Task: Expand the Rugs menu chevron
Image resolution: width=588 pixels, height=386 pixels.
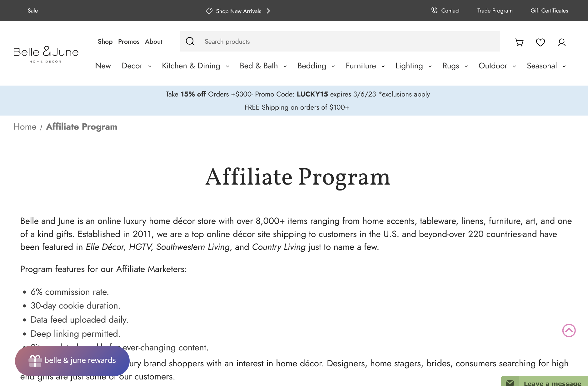Action: coord(466,66)
